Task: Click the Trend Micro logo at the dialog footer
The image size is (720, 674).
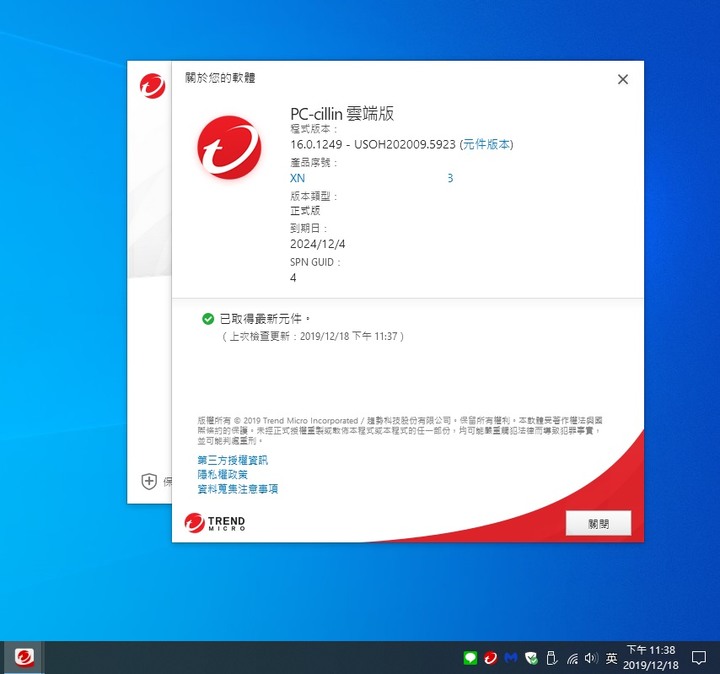Action: 215,523
